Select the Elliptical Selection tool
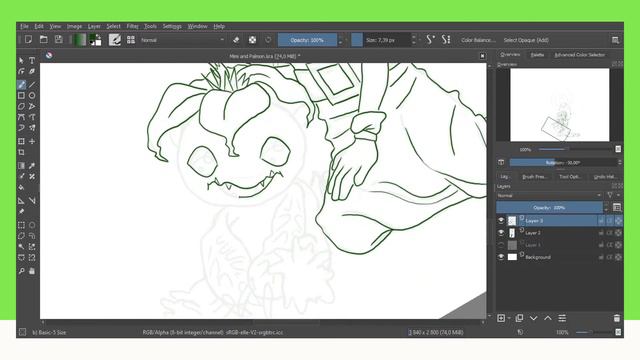This screenshot has width=640, height=360. tap(32, 225)
